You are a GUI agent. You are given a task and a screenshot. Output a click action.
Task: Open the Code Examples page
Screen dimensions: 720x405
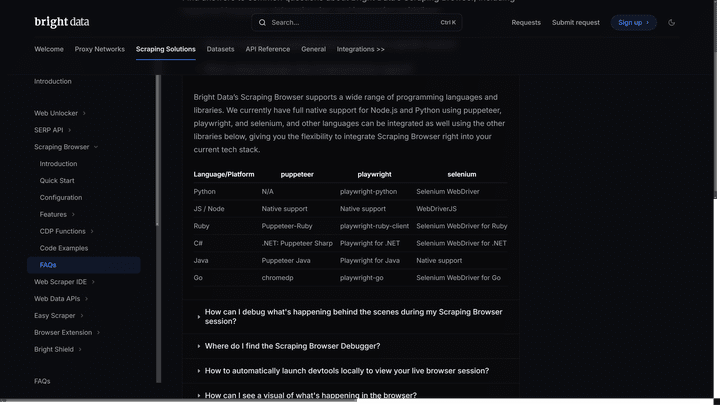click(x=64, y=248)
